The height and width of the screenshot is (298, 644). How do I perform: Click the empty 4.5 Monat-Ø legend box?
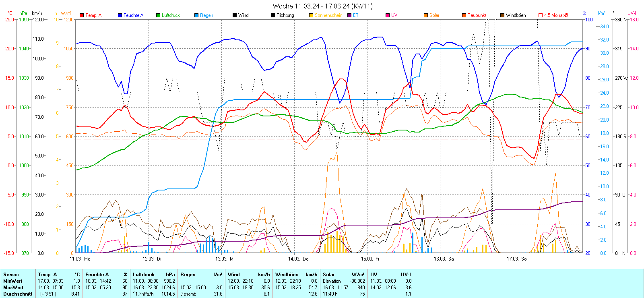click(x=541, y=15)
